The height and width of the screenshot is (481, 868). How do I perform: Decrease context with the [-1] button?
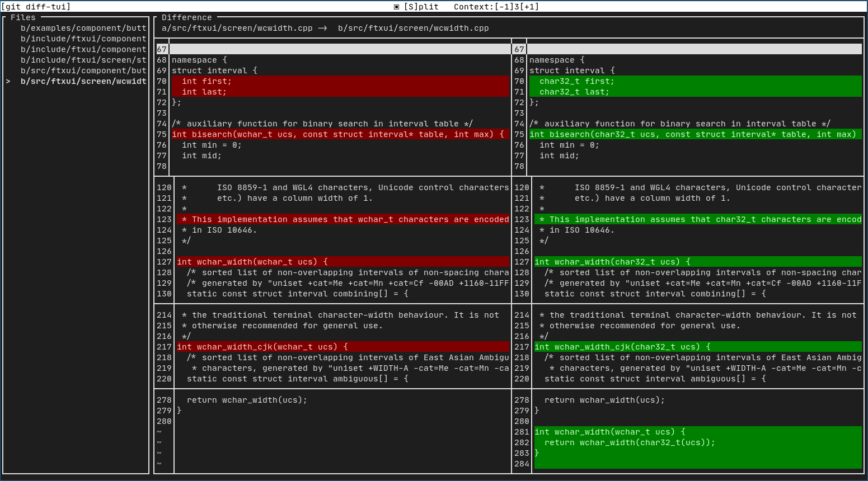pyautogui.click(x=504, y=7)
